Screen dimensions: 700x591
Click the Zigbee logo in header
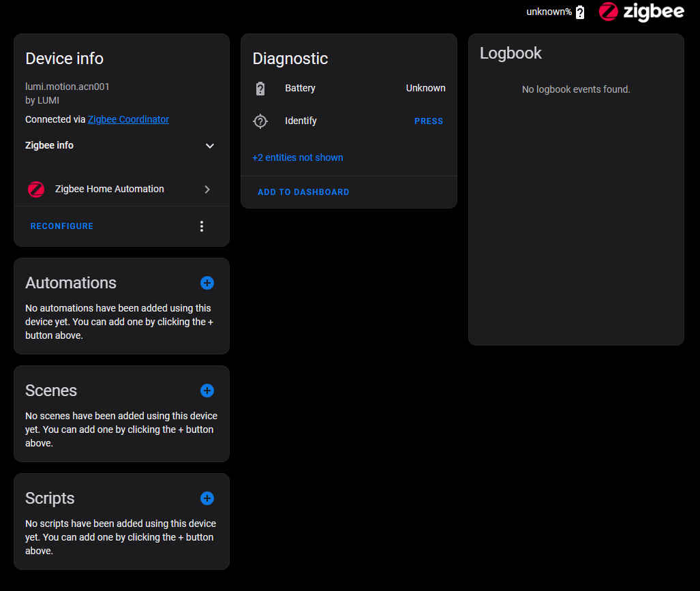pos(641,12)
